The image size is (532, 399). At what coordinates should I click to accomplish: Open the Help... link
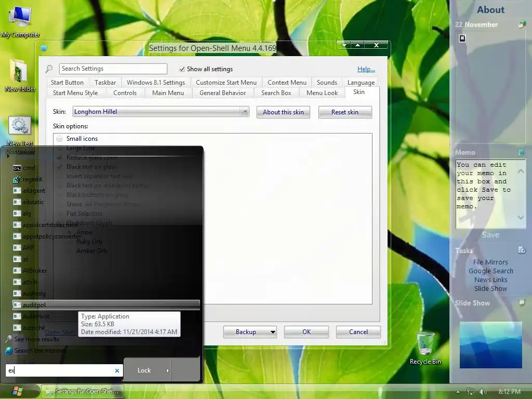366,69
